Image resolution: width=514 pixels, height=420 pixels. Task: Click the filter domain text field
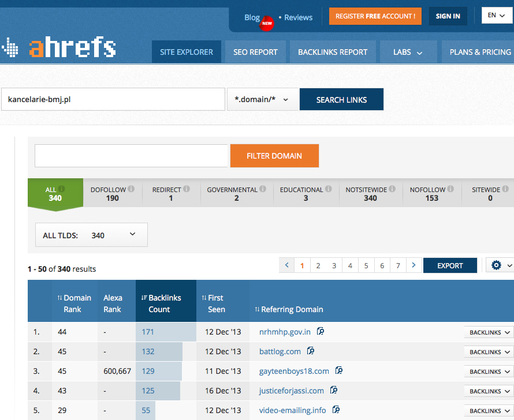(x=131, y=156)
